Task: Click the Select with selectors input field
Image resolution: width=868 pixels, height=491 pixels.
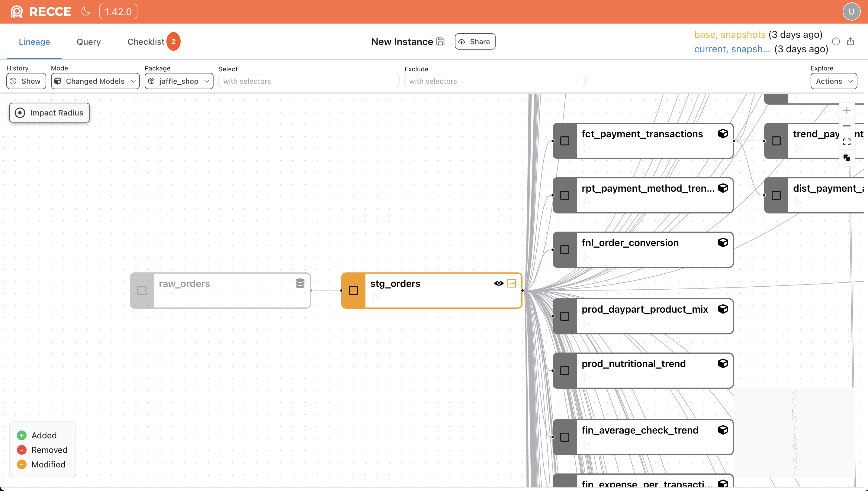Action: 308,81
